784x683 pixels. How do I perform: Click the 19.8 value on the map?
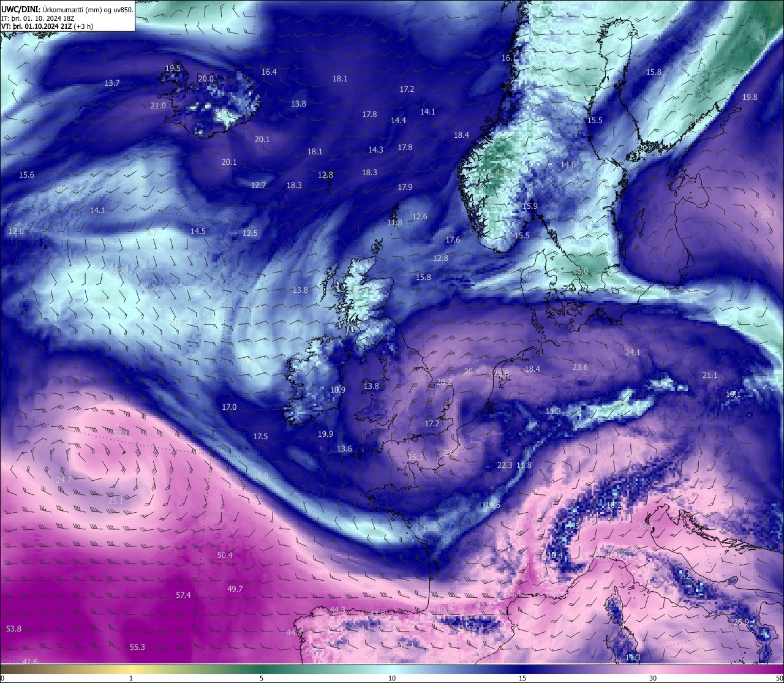tap(750, 97)
